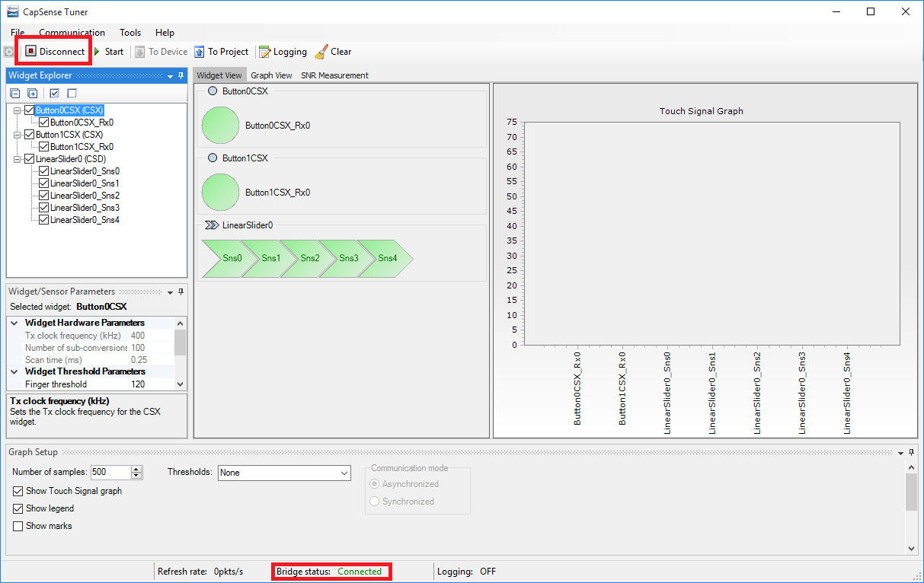Select LinearSlider0_Sns1 tree item label
This screenshot has width=924, height=583.
coord(85,183)
